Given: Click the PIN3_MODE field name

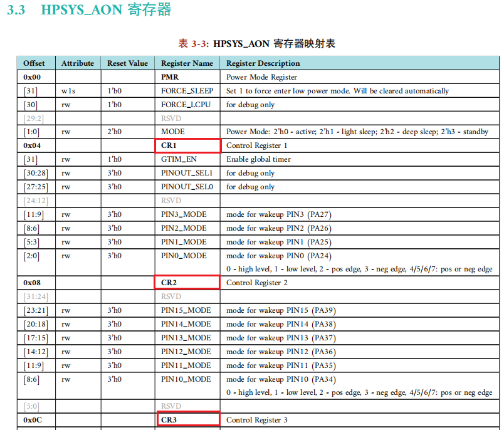Looking at the screenshot, I should (x=184, y=214).
